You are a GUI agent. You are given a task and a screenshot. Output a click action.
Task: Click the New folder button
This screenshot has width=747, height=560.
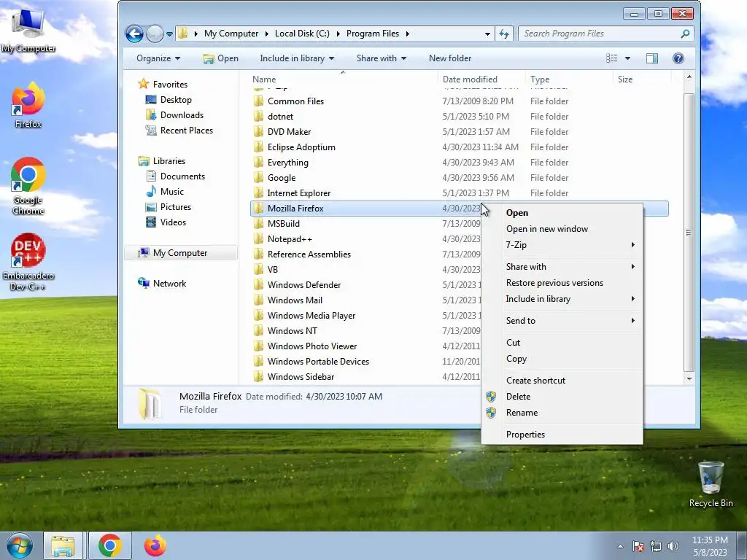[449, 58]
